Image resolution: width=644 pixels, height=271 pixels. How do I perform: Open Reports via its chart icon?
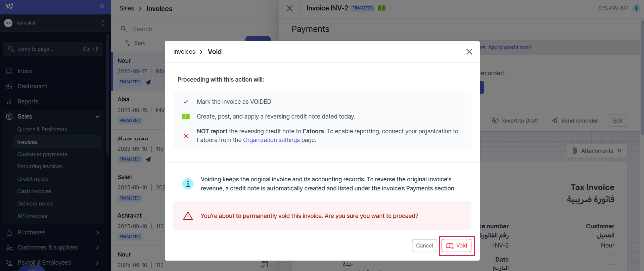point(9,101)
